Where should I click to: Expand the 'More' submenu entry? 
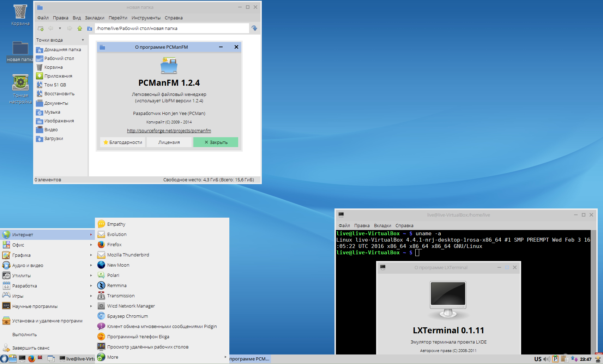pyautogui.click(x=162, y=357)
